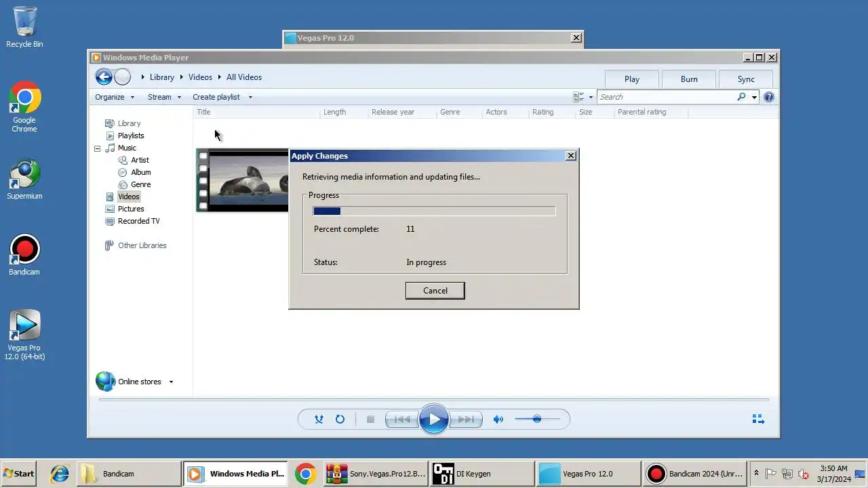The width and height of the screenshot is (868, 488).
Task: Open Recycle Bin desktop icon
Action: click(24, 27)
